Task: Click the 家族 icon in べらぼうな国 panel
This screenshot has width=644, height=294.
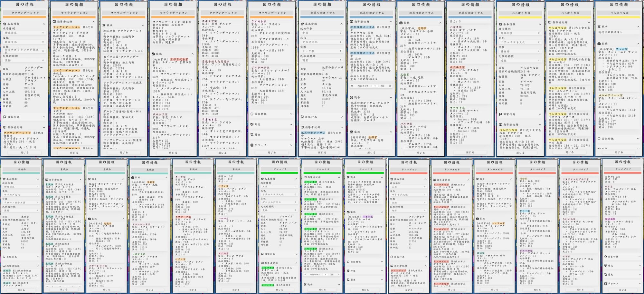Action: [x=599, y=44]
